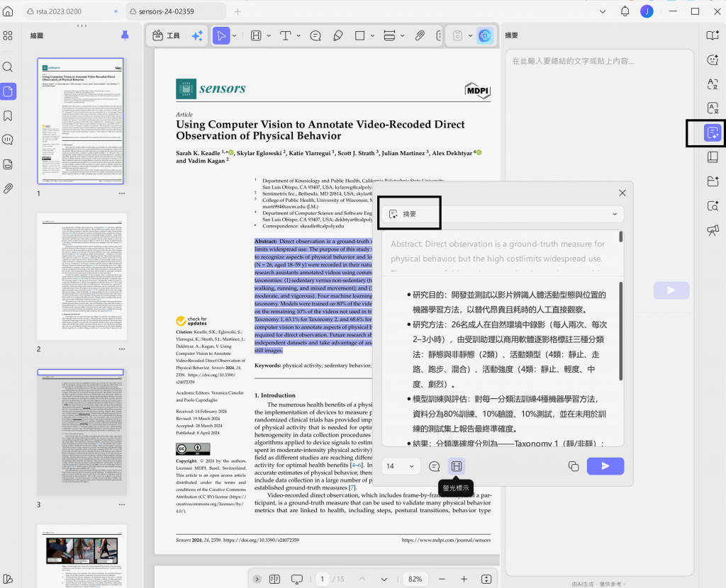Zoom out with the minus button

tap(442, 579)
